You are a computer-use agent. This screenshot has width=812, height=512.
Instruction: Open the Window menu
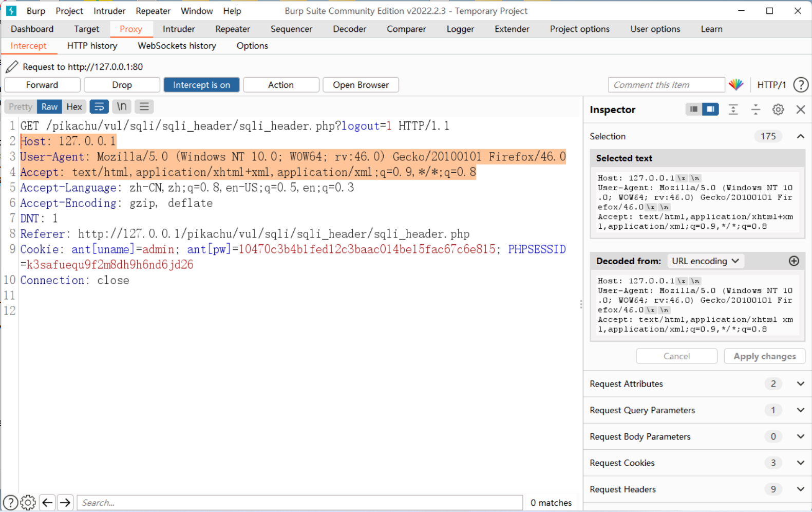[x=197, y=11]
